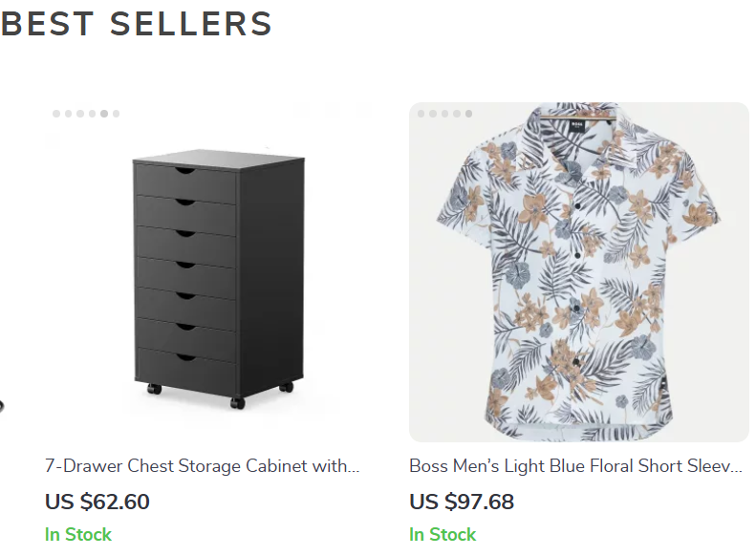756x556 pixels.
Task: Click the US $62.60 price
Action: pos(97,502)
